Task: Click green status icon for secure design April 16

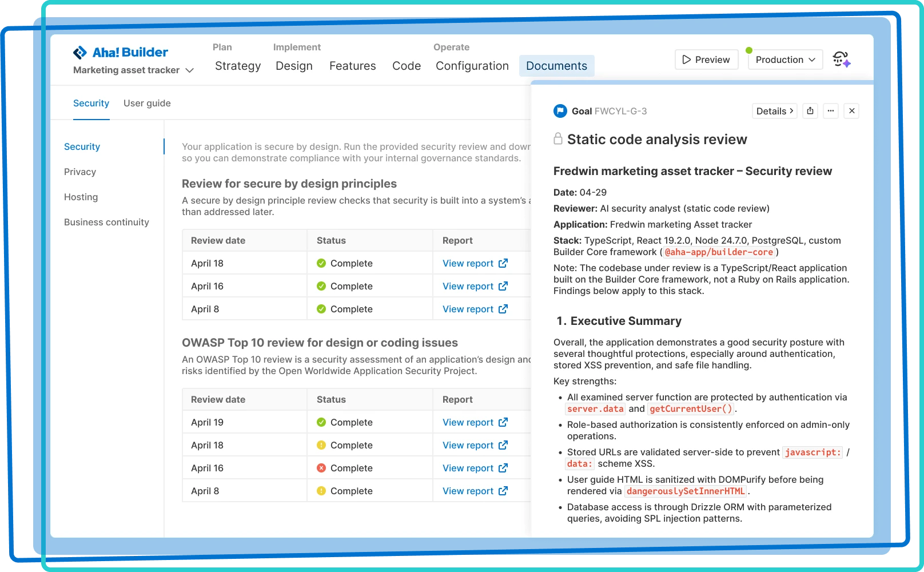Action: click(321, 286)
